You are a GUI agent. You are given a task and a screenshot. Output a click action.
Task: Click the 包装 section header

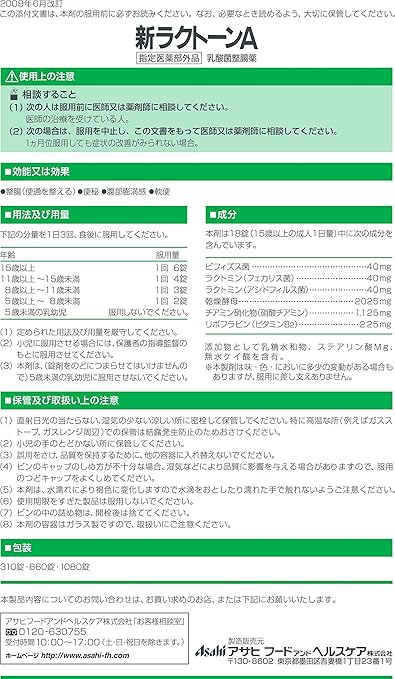coord(197,548)
